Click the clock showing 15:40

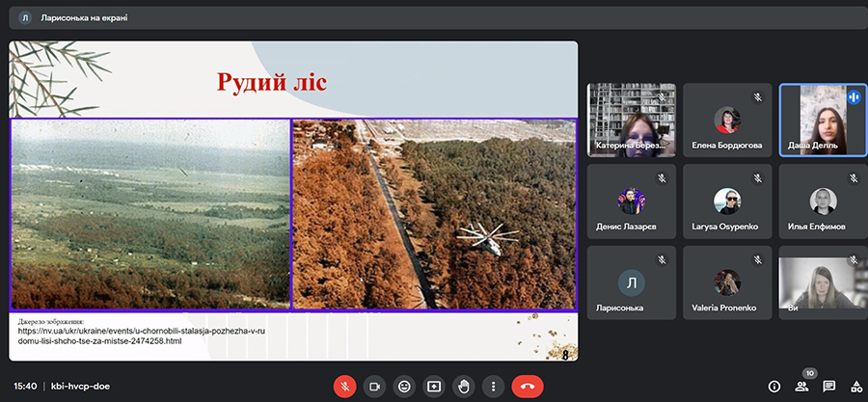(x=25, y=387)
